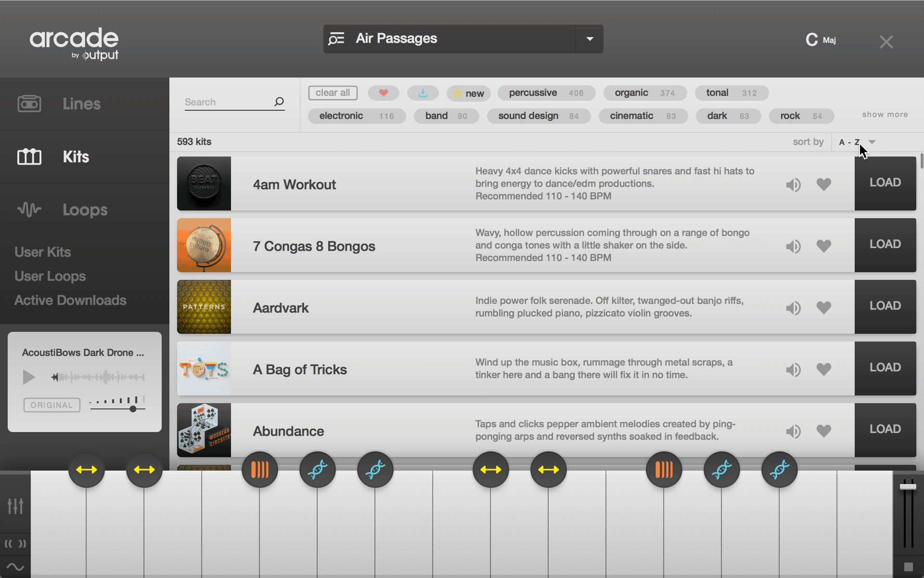Favorite the A Bag of Tricks kit
The image size is (924, 578).
[x=824, y=369]
